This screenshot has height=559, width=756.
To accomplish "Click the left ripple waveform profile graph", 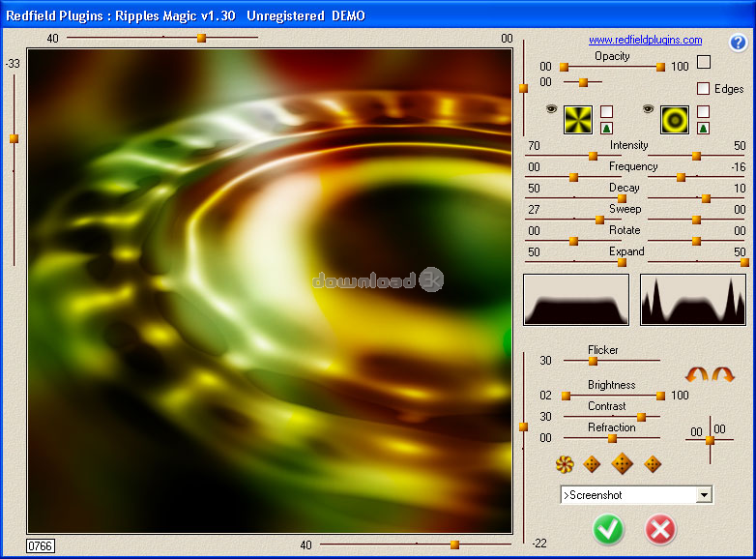I will 575,300.
